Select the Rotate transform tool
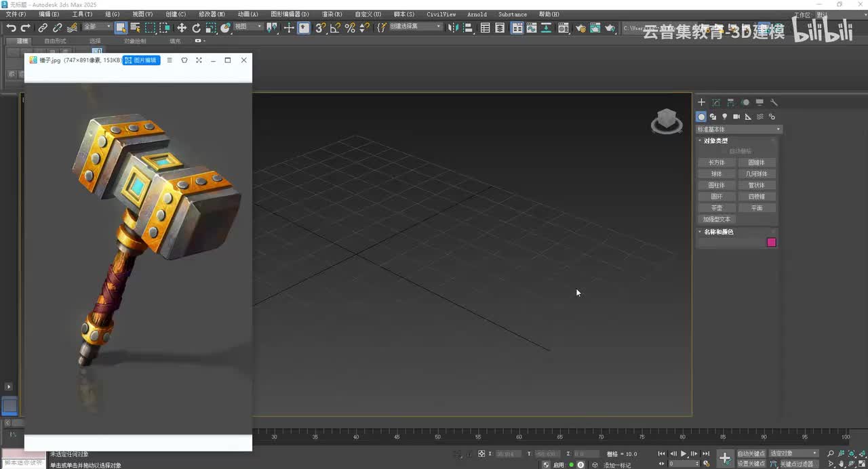Screen dimensions: 868x469 (x=196, y=28)
